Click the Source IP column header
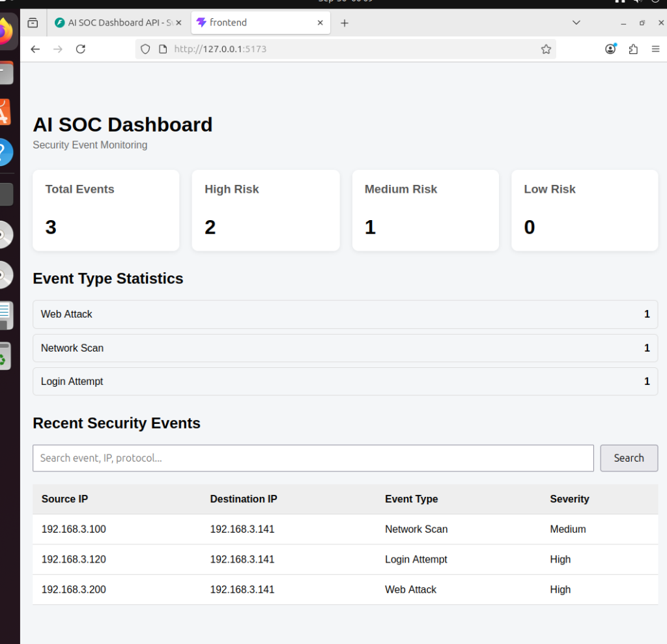Screen dimensions: 667x644 click(64, 499)
